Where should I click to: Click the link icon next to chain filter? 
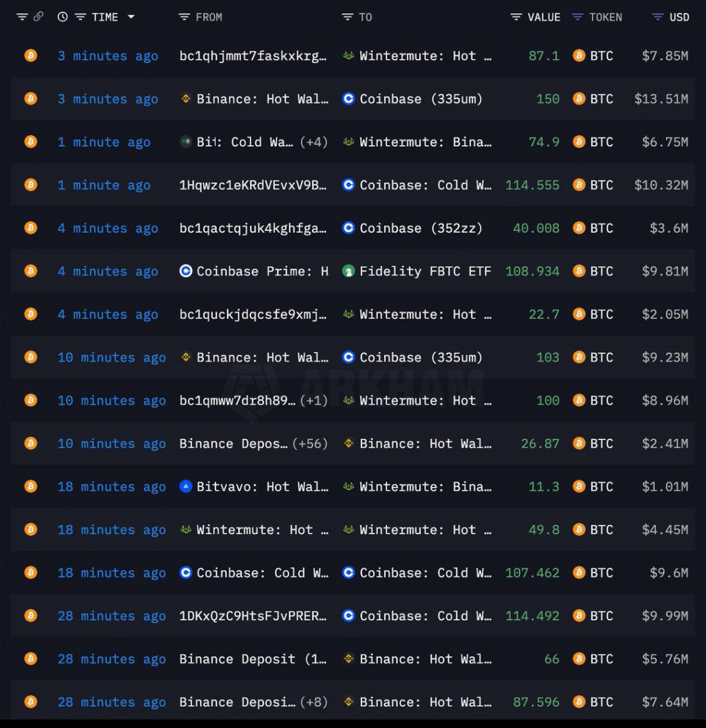[37, 16]
